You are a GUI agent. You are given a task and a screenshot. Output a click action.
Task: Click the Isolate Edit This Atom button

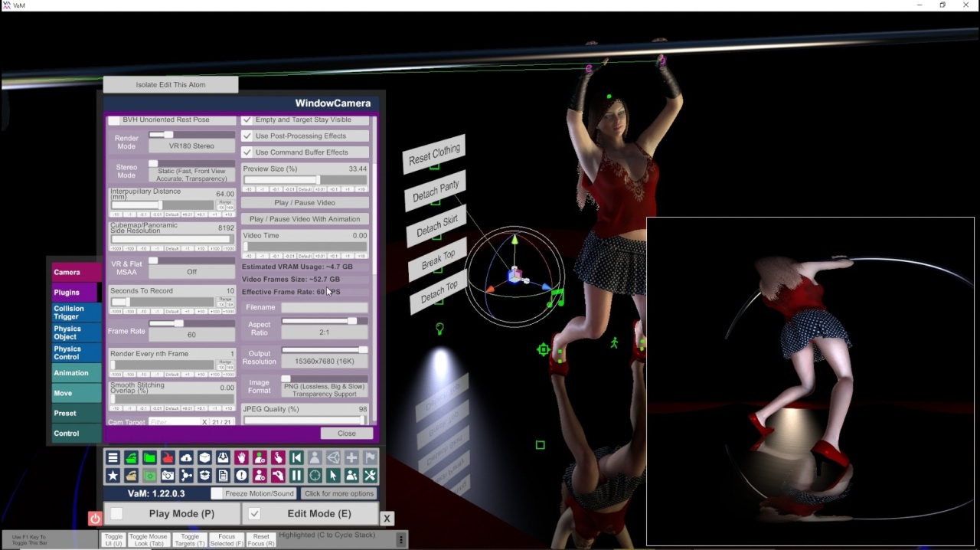click(171, 84)
